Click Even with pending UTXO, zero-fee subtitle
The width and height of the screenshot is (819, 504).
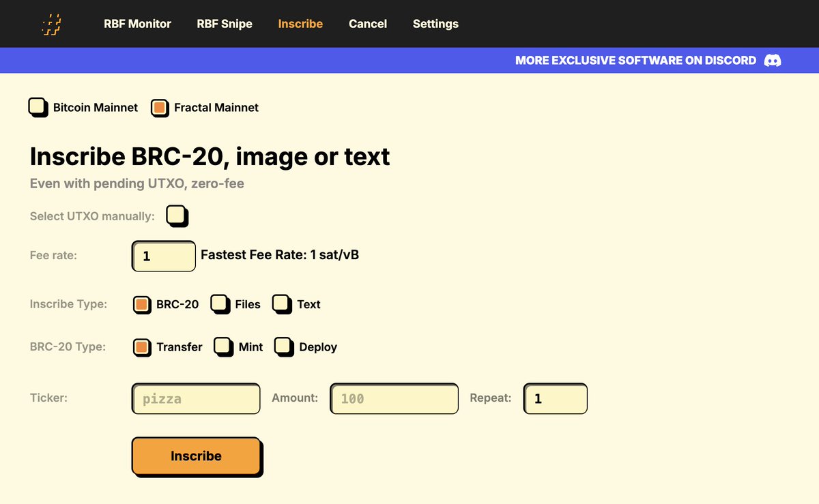coord(137,183)
